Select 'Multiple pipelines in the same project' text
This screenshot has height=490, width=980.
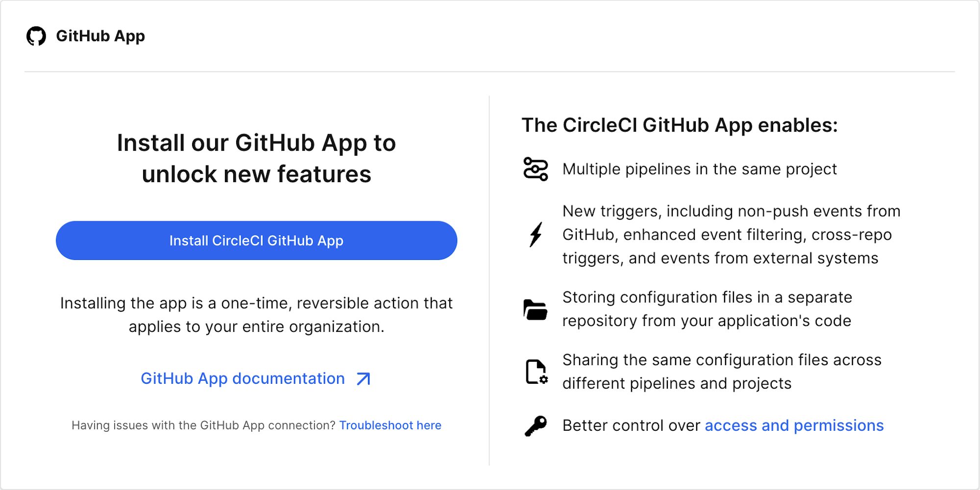699,169
